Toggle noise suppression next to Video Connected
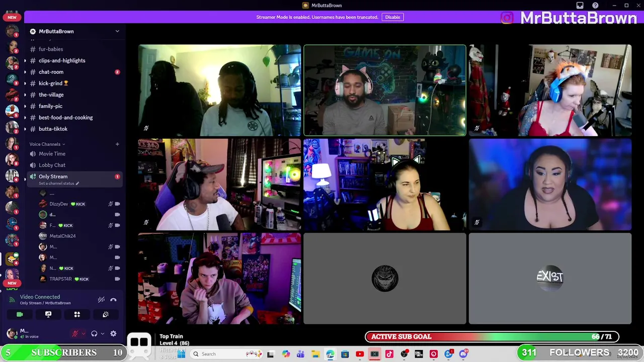The width and height of the screenshot is (644, 362). (101, 300)
